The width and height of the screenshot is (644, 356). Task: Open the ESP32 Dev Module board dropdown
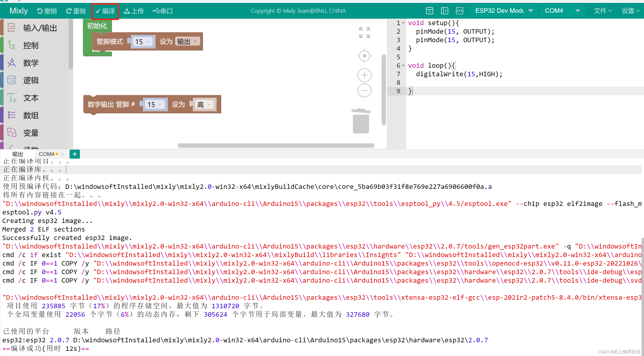504,11
